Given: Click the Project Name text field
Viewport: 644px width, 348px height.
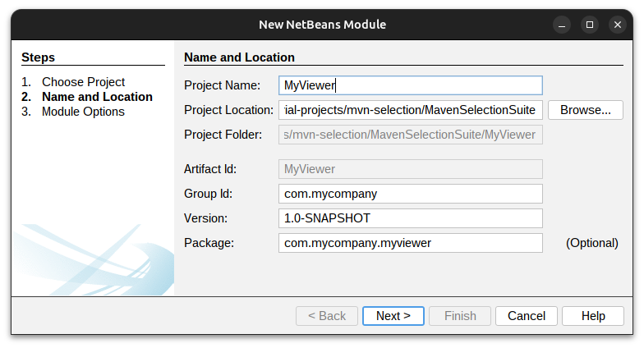Looking at the screenshot, I should point(411,85).
